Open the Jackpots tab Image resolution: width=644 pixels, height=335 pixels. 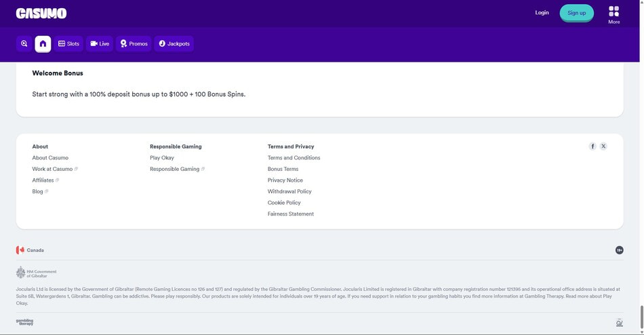click(174, 43)
